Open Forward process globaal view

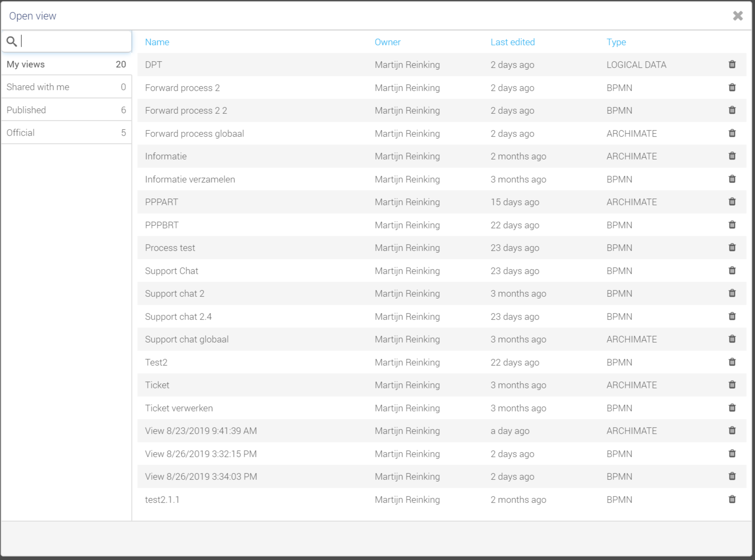coord(194,133)
